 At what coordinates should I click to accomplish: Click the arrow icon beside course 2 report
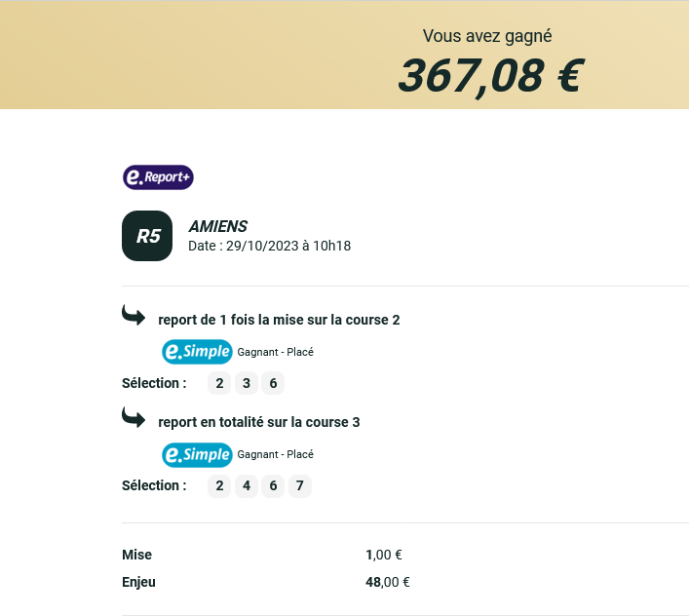[x=134, y=315]
